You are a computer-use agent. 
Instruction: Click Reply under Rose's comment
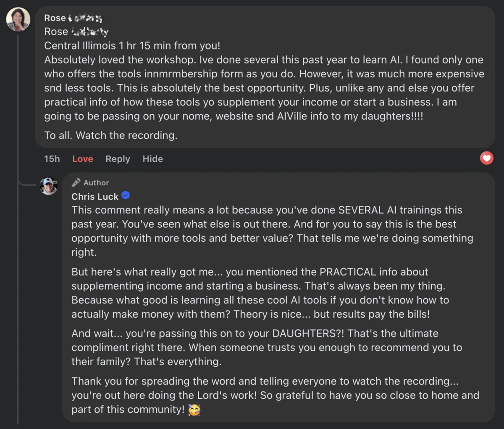pyautogui.click(x=118, y=159)
